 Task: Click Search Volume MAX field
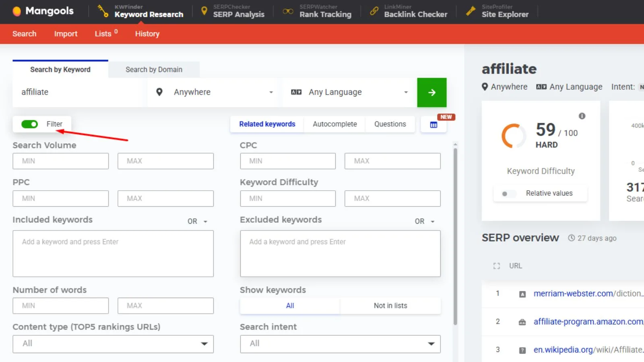pos(165,161)
